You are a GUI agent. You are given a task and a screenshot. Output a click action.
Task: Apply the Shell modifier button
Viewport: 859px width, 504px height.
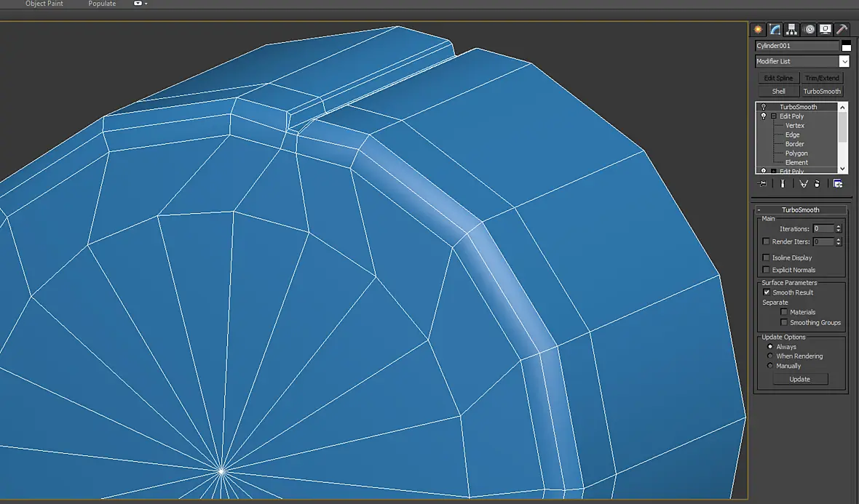(x=778, y=92)
